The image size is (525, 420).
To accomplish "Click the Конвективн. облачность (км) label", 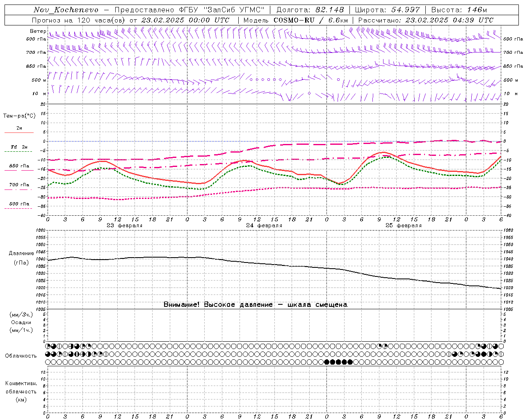I will pos(21,391).
